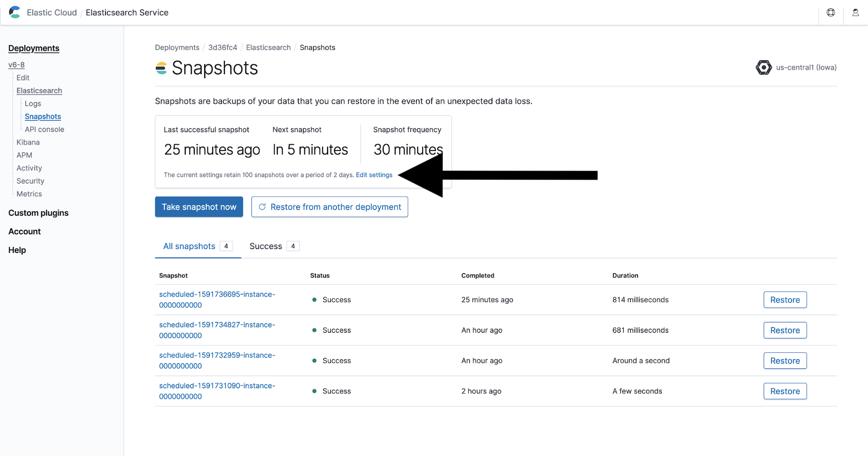Open Deployments in sidebar
Viewport: 868px width, 456px height.
point(34,48)
